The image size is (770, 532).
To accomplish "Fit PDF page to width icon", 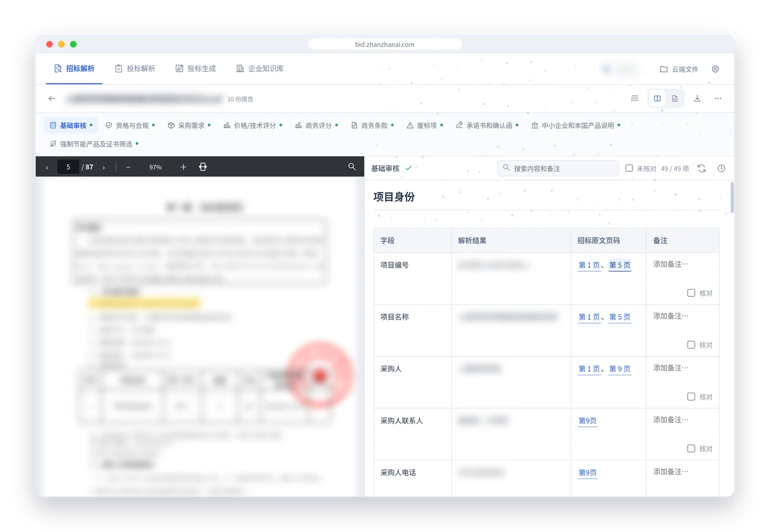I will tap(203, 167).
